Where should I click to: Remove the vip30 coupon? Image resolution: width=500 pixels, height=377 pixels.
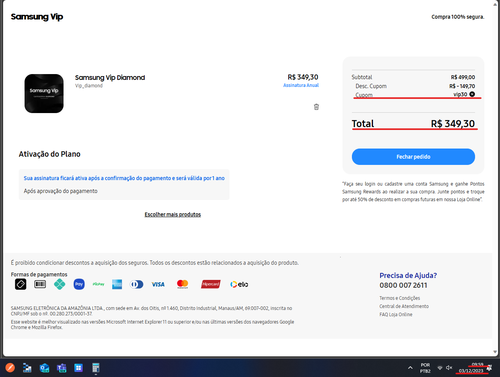pyautogui.click(x=472, y=94)
